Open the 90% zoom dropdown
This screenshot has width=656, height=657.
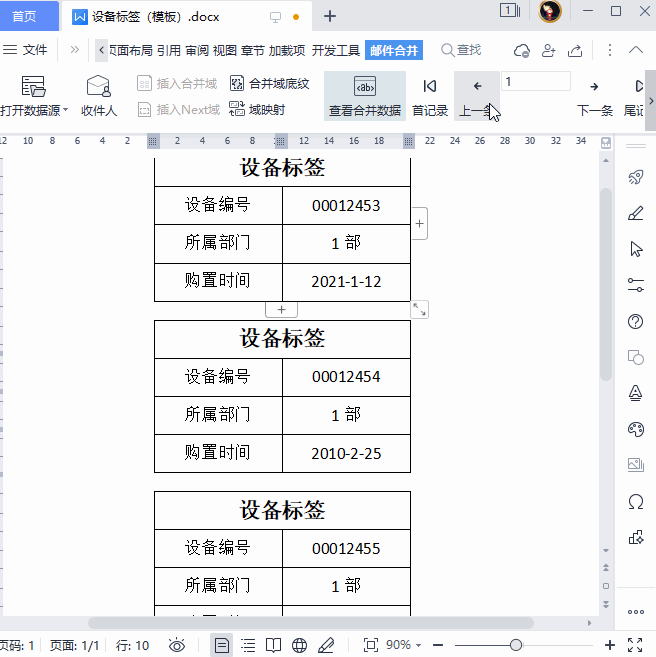[x=404, y=645]
